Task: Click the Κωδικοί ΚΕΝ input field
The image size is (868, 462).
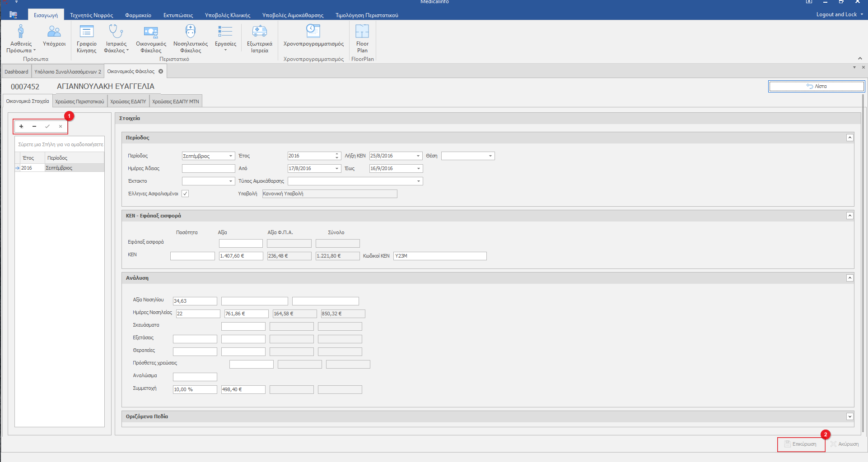Action: click(439, 256)
